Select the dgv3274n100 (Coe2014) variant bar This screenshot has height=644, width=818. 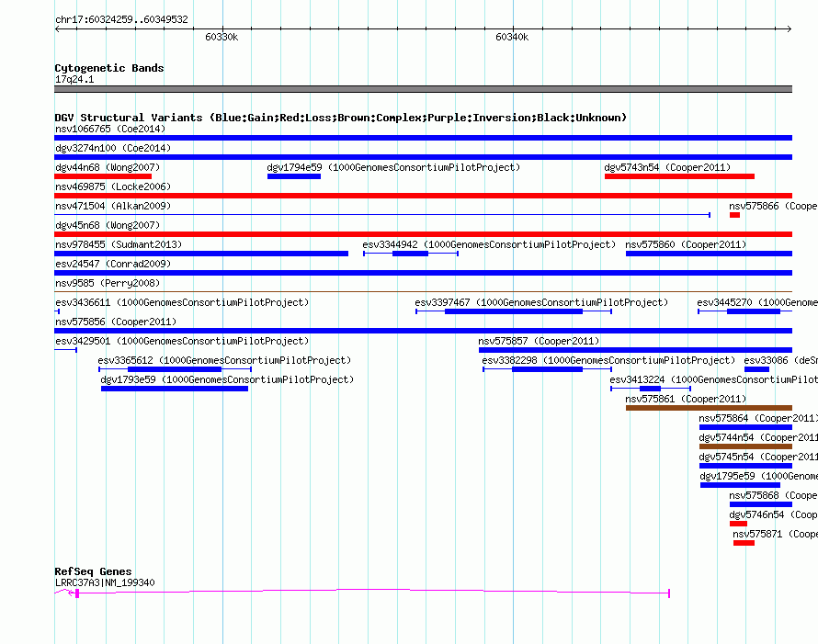pos(423,157)
